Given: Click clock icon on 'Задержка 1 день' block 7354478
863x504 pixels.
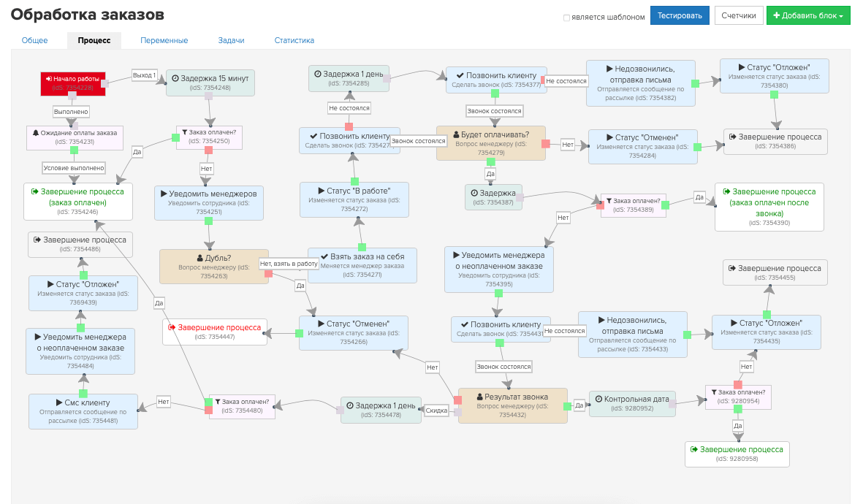Looking at the screenshot, I should tap(350, 405).
